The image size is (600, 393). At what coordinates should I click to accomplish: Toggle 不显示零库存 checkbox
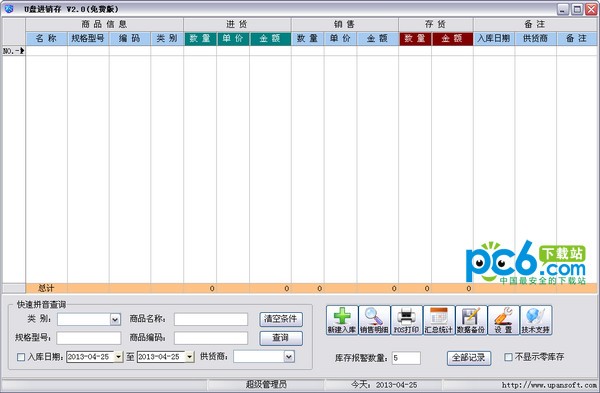(508, 357)
